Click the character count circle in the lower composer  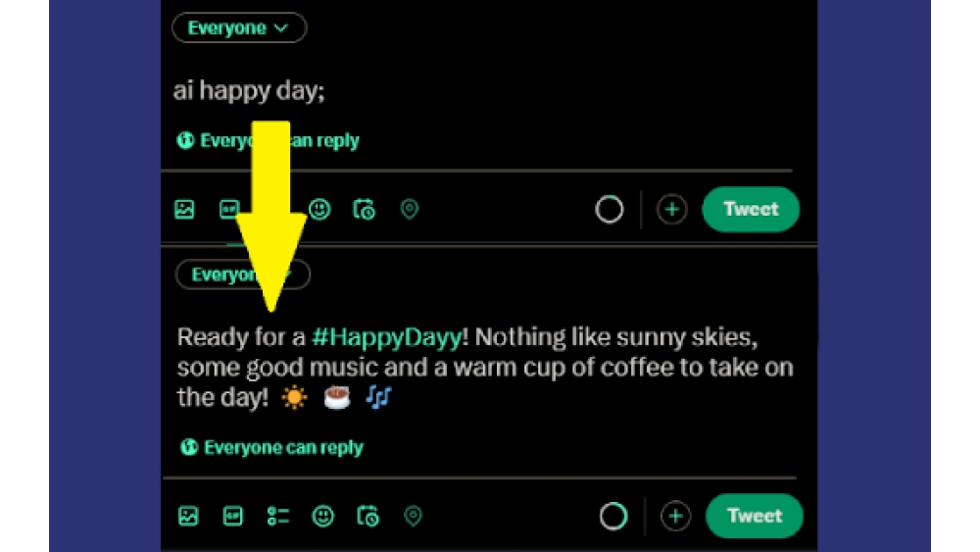(613, 517)
